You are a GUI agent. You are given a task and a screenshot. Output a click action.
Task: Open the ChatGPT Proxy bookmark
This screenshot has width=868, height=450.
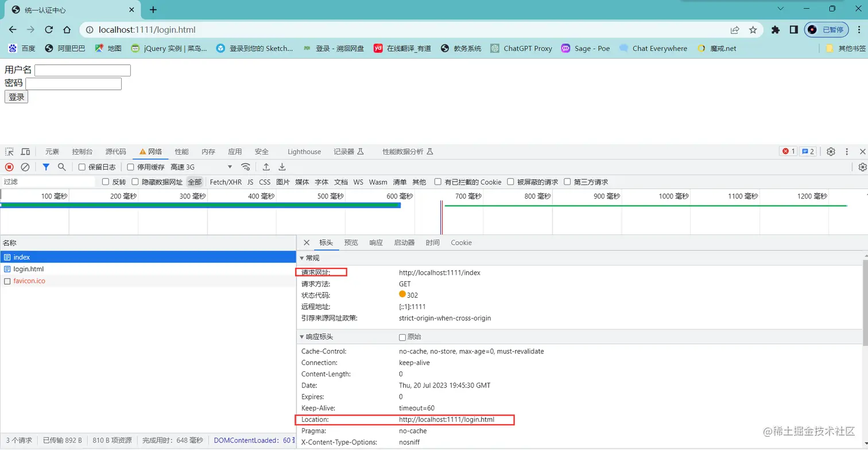tap(521, 48)
